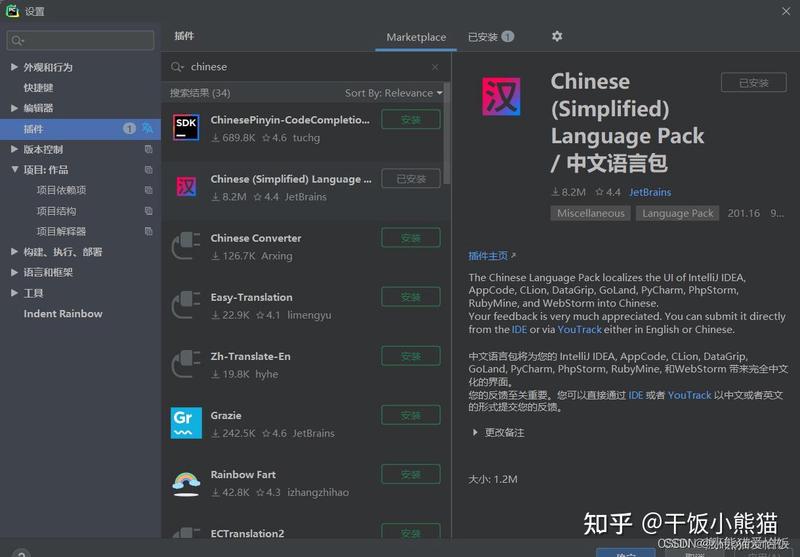Open the Sort By: Relevance dropdown
This screenshot has height=557, width=800.
pos(393,93)
